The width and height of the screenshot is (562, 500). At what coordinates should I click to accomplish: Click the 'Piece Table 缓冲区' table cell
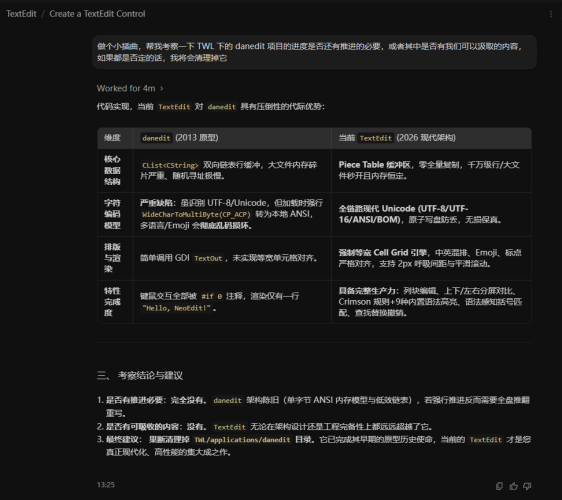point(432,171)
